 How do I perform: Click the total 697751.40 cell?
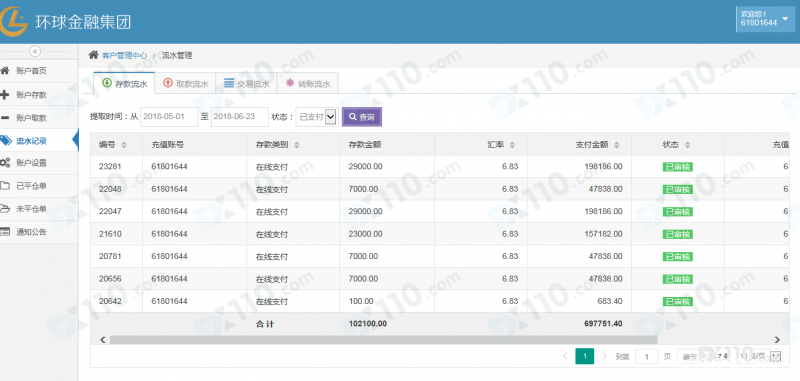[604, 324]
